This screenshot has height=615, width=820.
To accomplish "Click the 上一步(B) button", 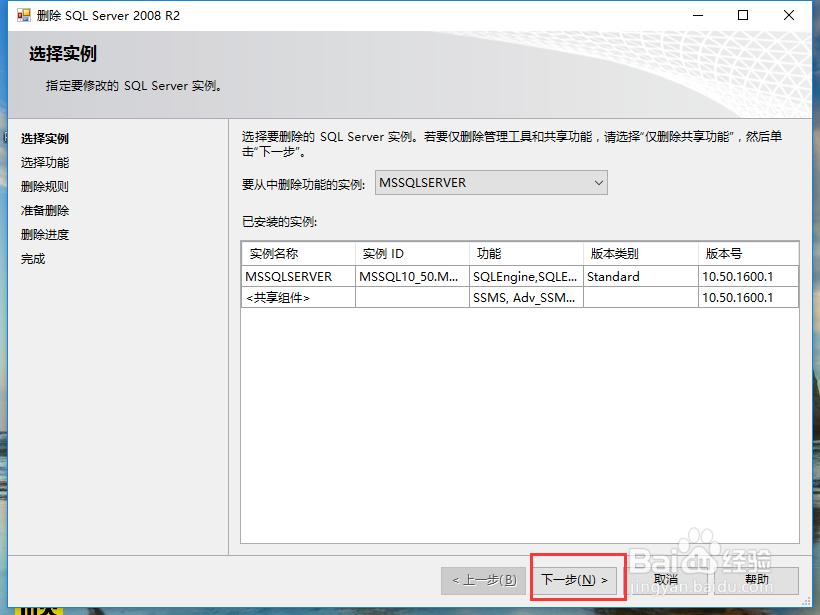I will tap(483, 580).
